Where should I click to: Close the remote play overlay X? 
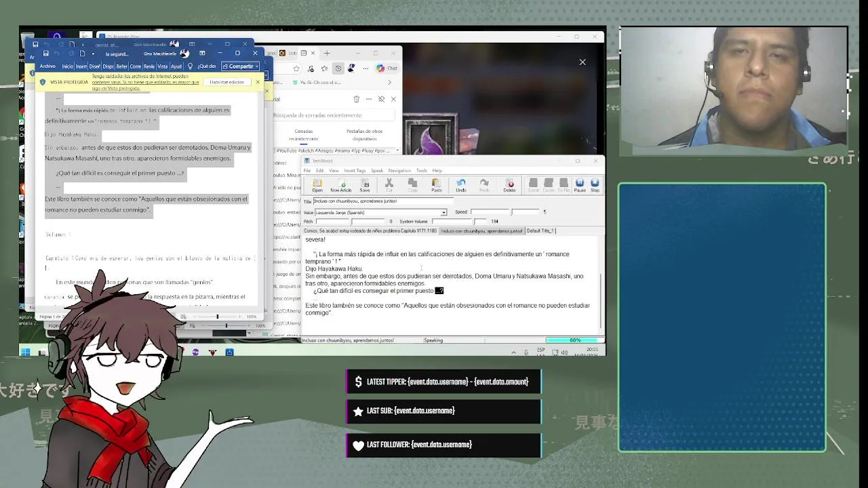pos(583,62)
